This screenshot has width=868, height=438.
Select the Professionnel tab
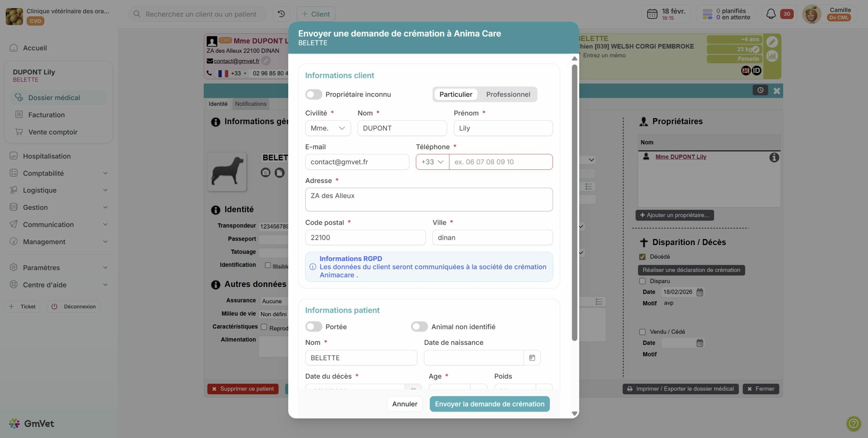click(508, 94)
